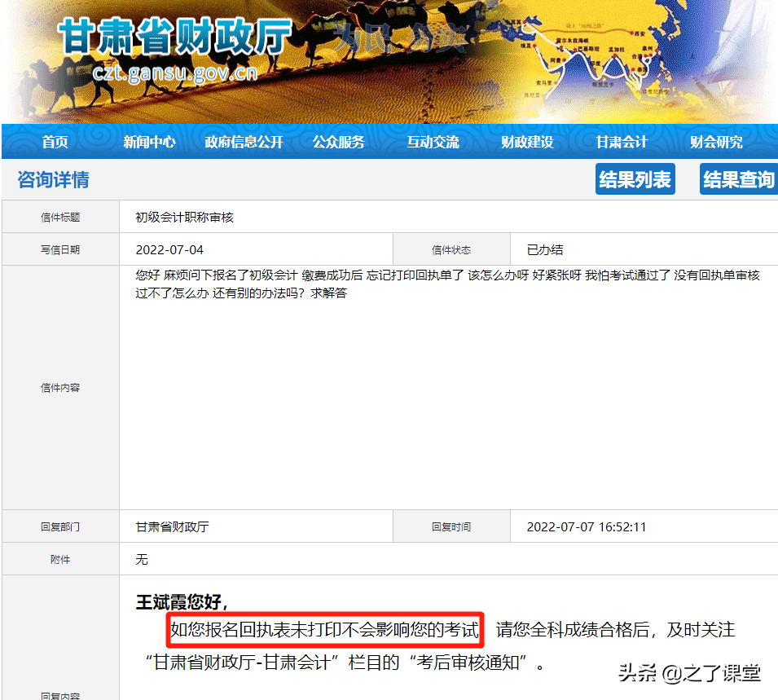Select the 信件标题 row label

[60, 217]
